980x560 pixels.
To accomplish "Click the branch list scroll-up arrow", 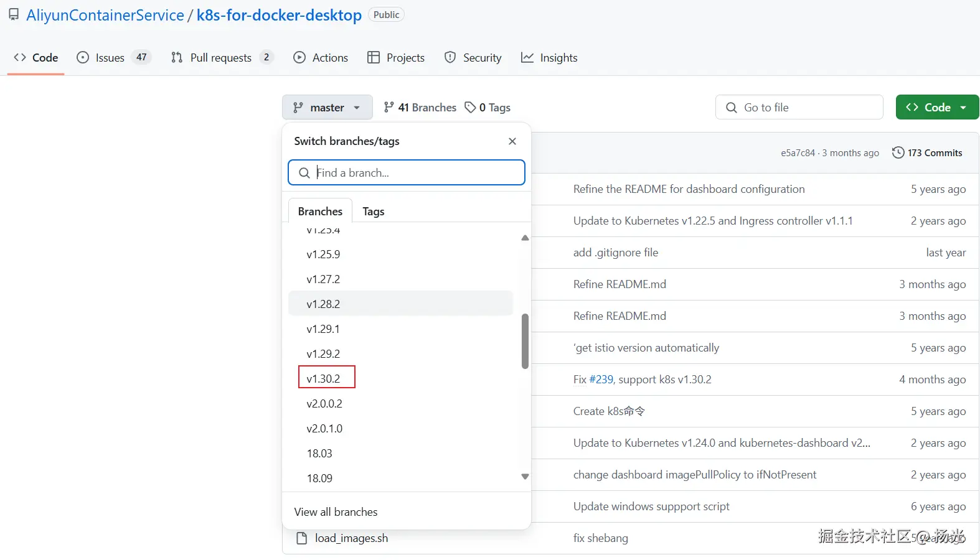I will pyautogui.click(x=525, y=238).
